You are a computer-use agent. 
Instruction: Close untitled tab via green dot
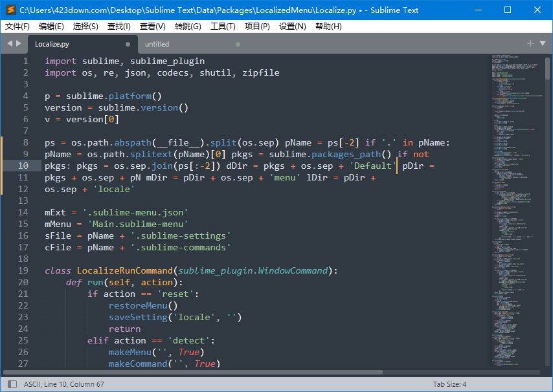click(x=238, y=45)
